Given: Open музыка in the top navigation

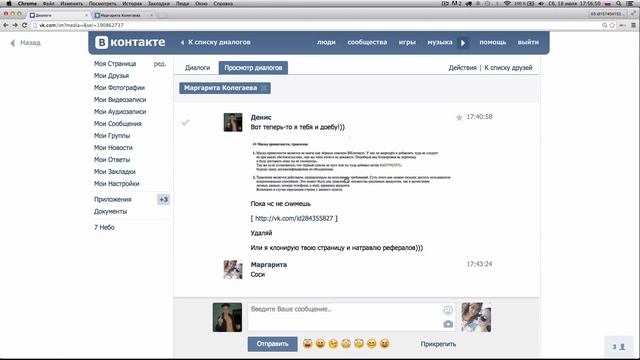Looking at the screenshot, I should point(440,42).
